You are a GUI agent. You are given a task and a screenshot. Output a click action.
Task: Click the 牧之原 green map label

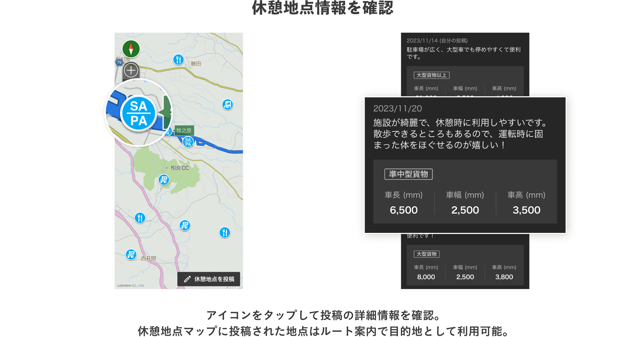click(184, 130)
